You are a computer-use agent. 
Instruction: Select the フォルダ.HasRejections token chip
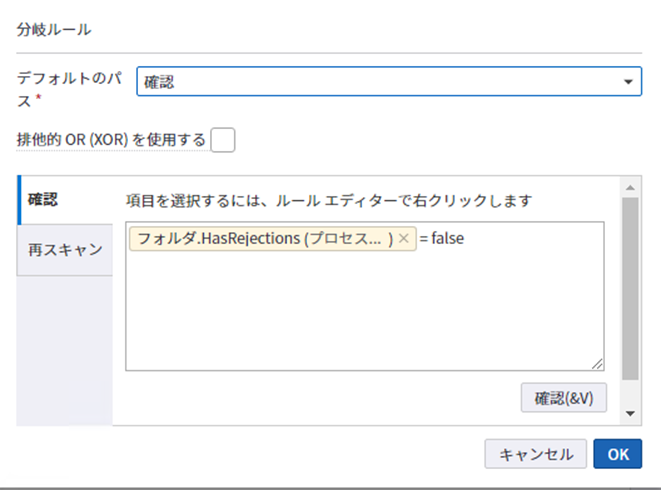(x=260, y=239)
